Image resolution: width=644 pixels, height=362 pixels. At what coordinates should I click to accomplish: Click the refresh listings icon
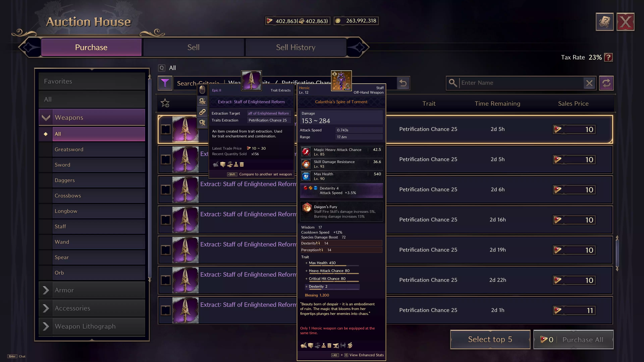[606, 83]
